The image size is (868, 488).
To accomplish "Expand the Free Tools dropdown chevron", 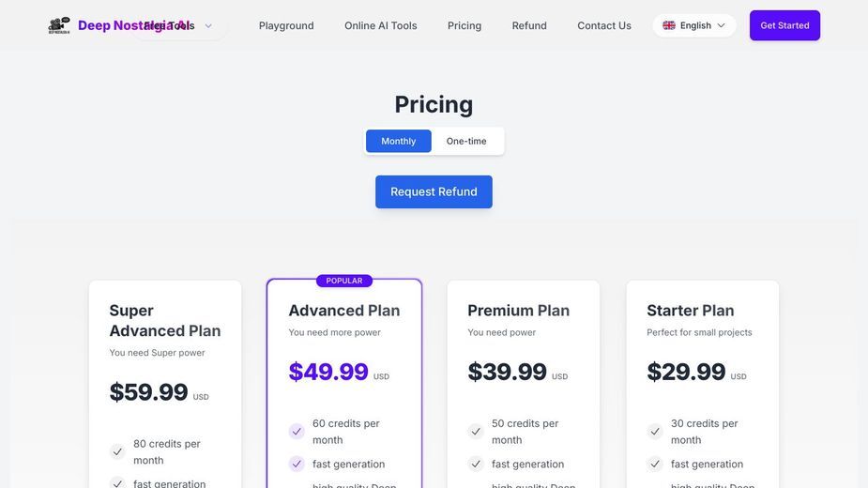I will point(208,26).
